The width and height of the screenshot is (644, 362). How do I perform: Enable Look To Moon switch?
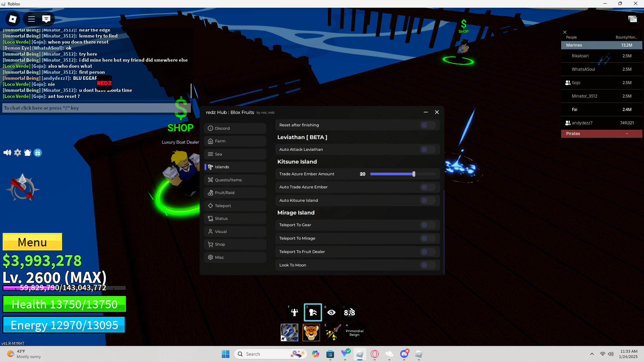[427, 265]
